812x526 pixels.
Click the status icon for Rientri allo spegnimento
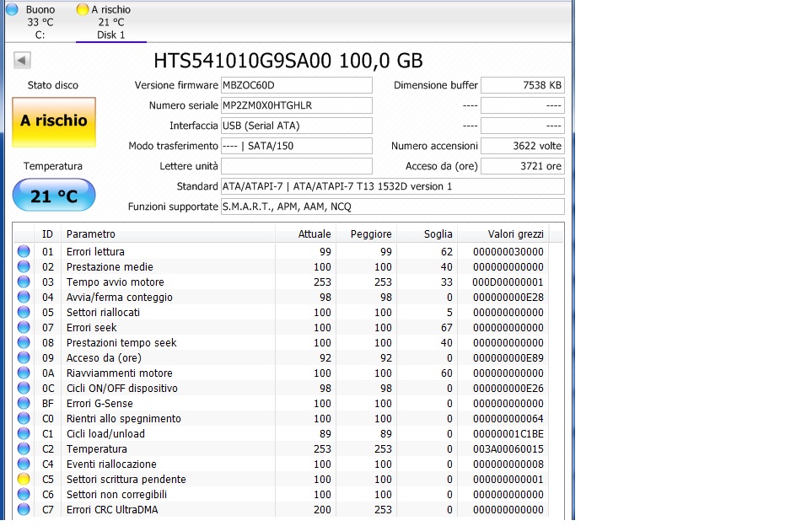tap(24, 418)
